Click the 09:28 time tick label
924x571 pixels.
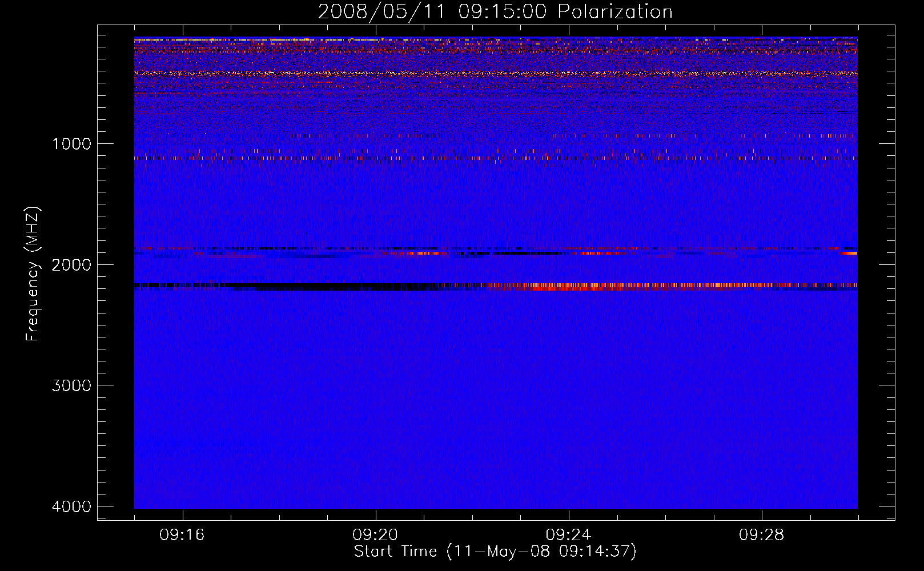coord(761,535)
